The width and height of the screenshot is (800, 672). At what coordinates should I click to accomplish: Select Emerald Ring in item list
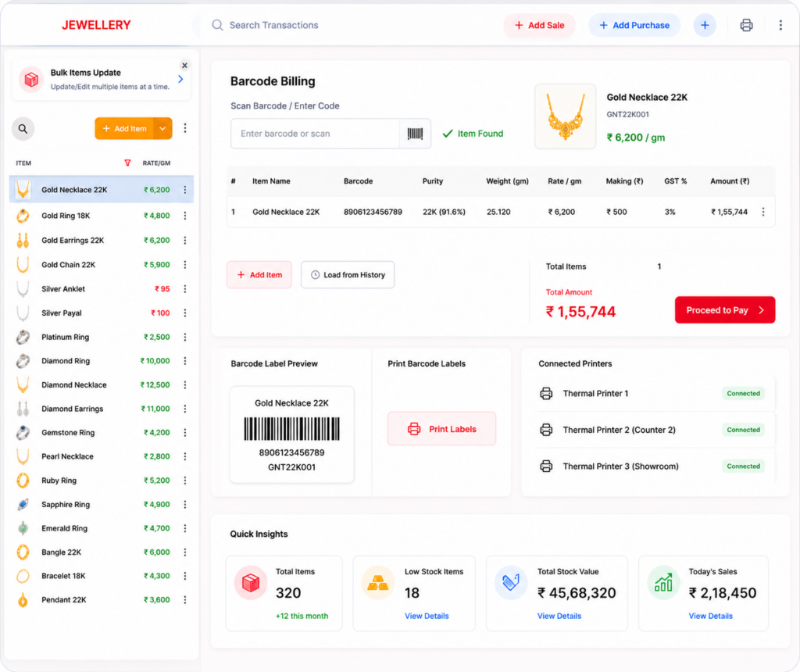coord(102,528)
